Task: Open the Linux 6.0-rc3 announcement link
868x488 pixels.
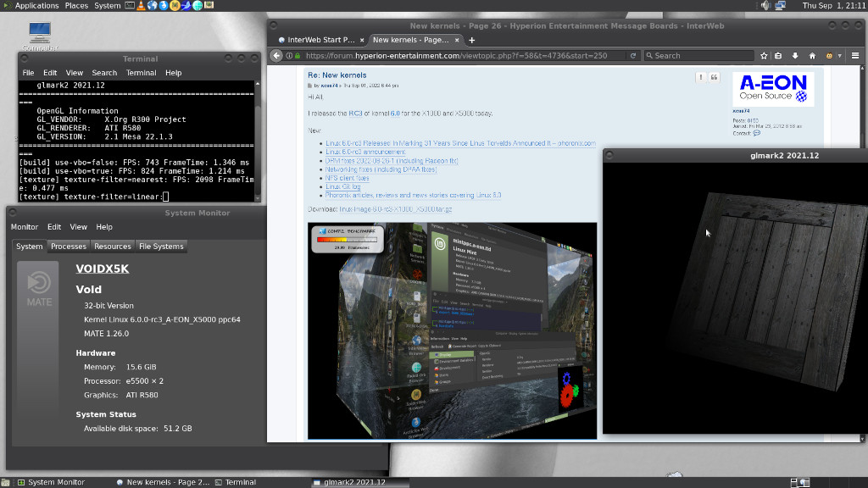Action: 365,152
